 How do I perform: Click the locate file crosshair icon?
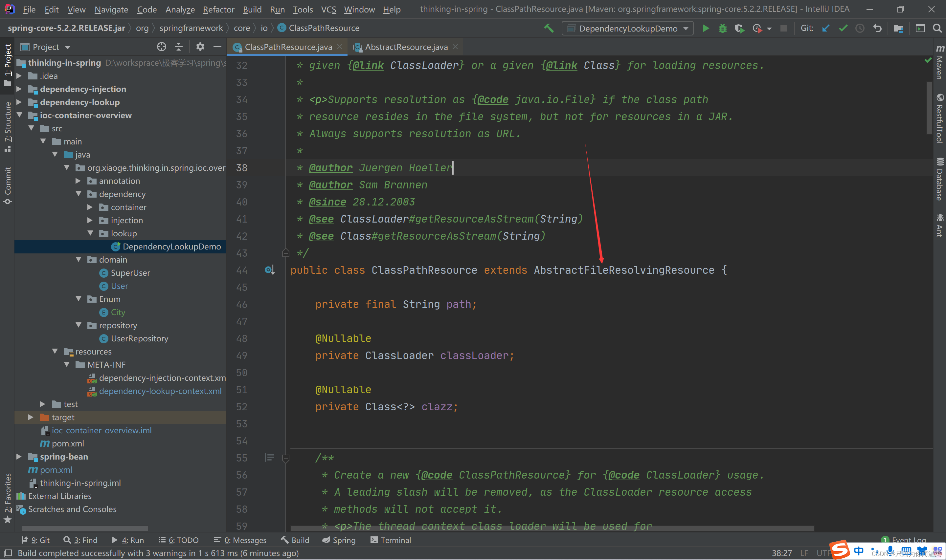pos(162,47)
